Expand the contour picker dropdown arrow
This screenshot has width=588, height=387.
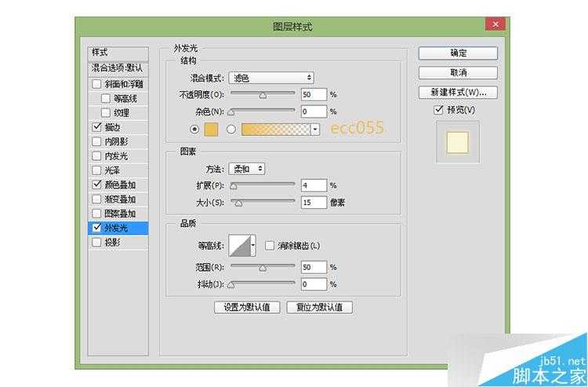coord(253,246)
